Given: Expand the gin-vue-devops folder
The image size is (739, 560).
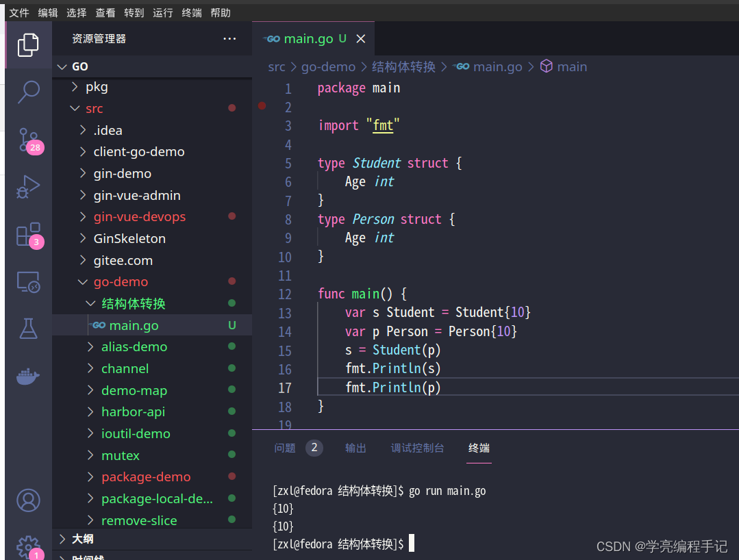Looking at the screenshot, I should coord(83,216).
